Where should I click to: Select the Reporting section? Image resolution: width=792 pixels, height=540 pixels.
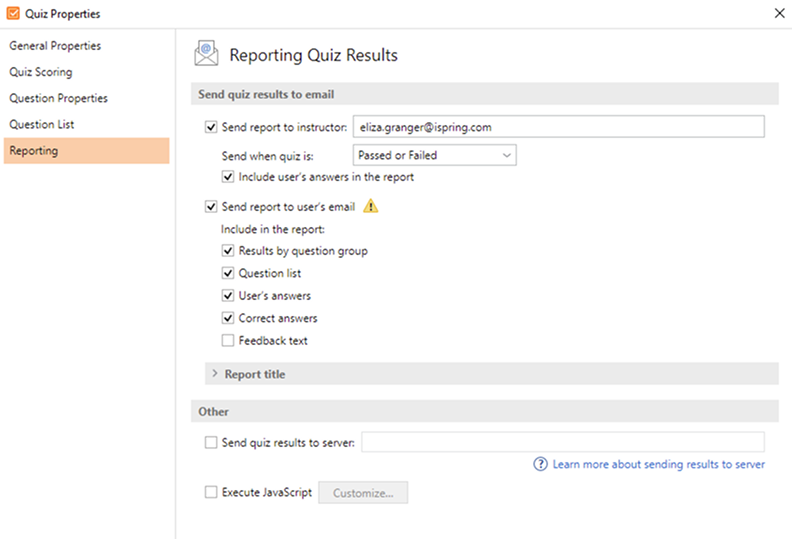click(x=86, y=151)
